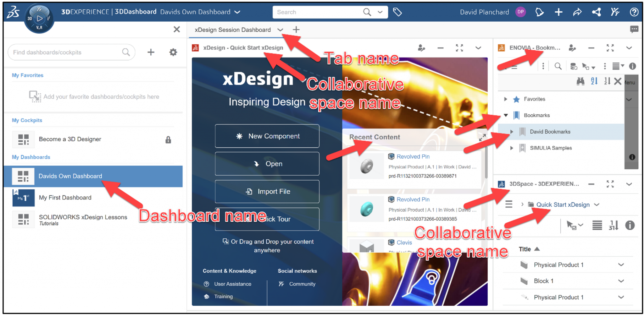Click the Community link under Social networks
644x316 pixels.
(x=302, y=284)
